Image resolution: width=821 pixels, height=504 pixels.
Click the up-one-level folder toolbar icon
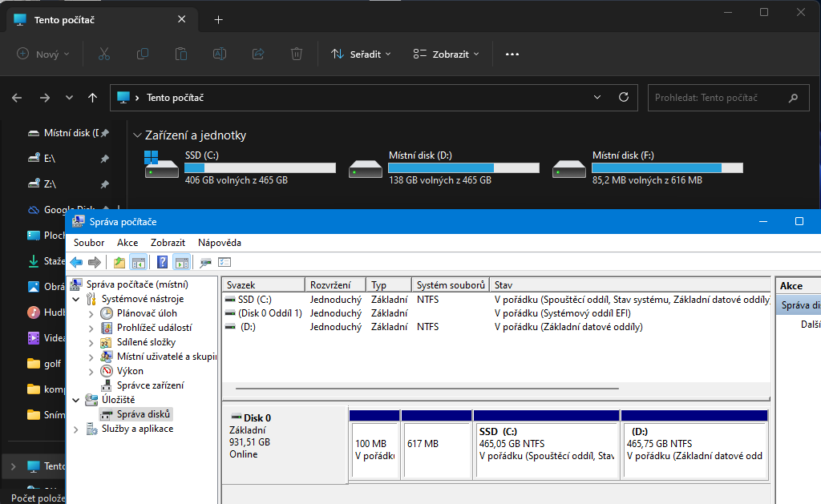pyautogui.click(x=119, y=262)
